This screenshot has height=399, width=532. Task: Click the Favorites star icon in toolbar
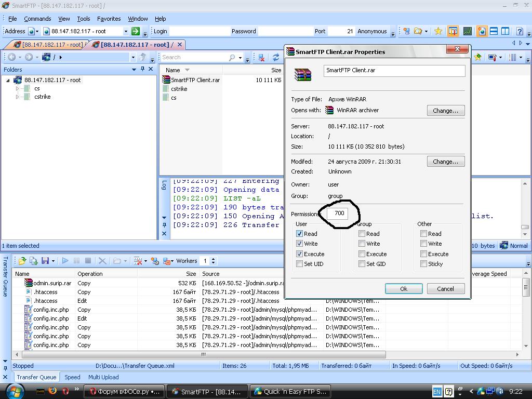point(438,31)
